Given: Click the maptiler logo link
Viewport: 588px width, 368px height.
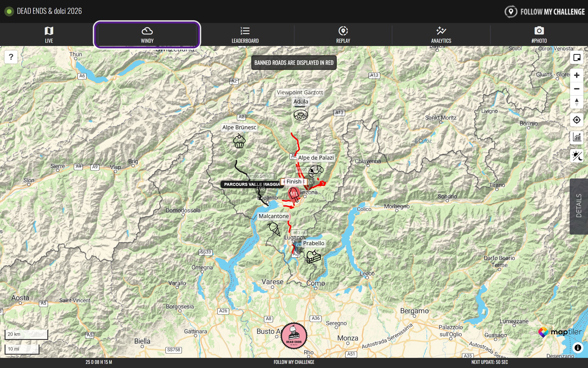Looking at the screenshot, I should 560,332.
